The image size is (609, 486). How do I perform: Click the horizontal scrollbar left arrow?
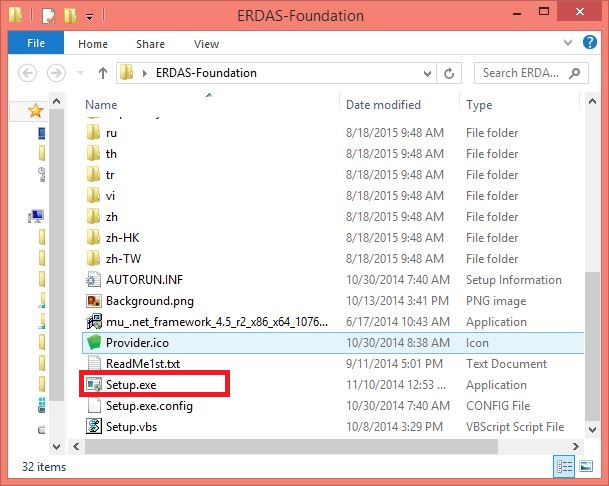[x=76, y=446]
